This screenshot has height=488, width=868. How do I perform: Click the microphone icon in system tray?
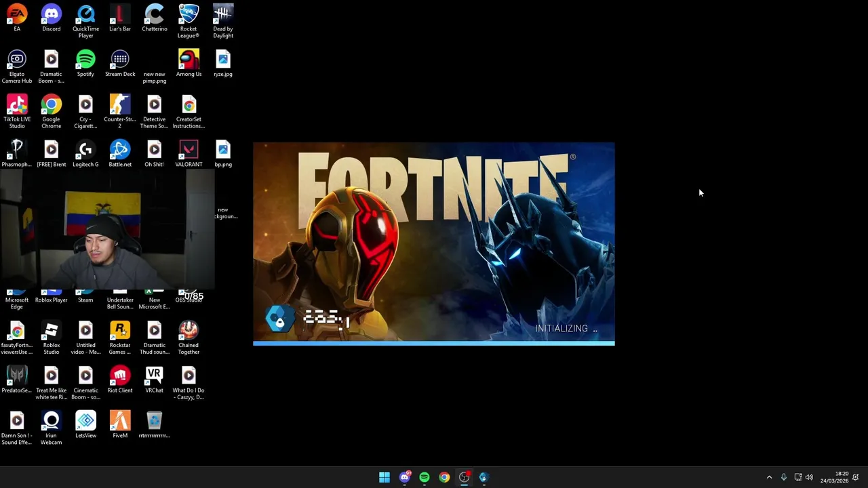(784, 477)
